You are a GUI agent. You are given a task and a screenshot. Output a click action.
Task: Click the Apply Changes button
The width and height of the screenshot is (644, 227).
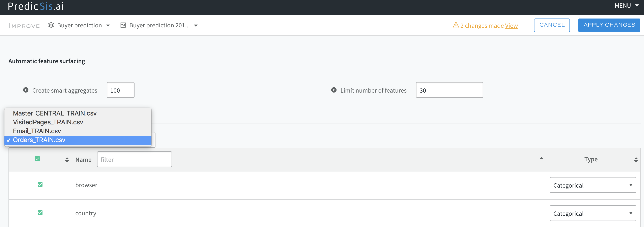(609, 25)
